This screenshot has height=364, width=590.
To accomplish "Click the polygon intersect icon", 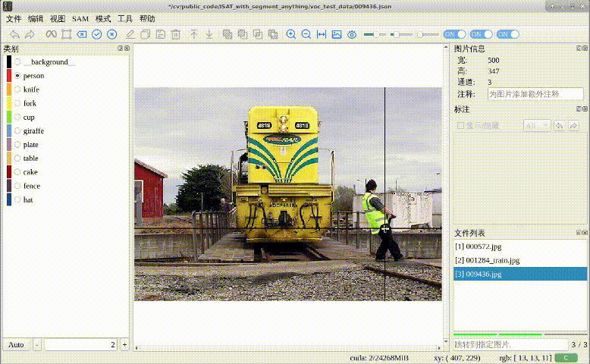I will point(258,35).
